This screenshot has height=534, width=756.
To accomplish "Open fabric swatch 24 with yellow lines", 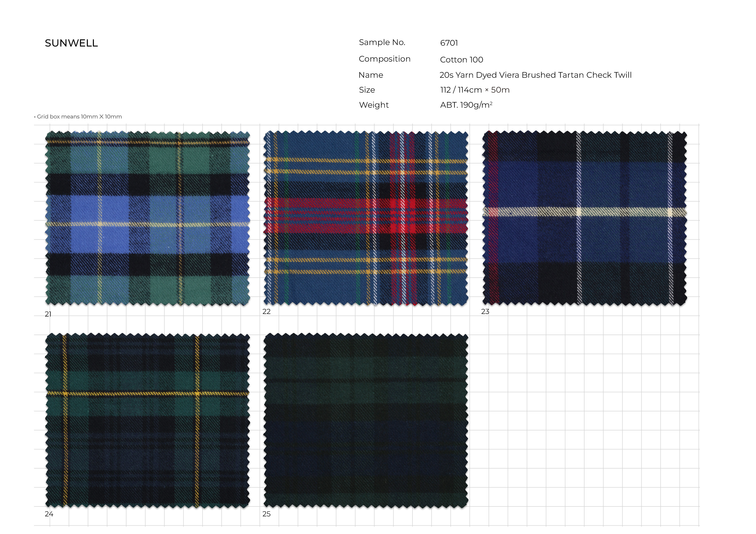I will coord(147,421).
